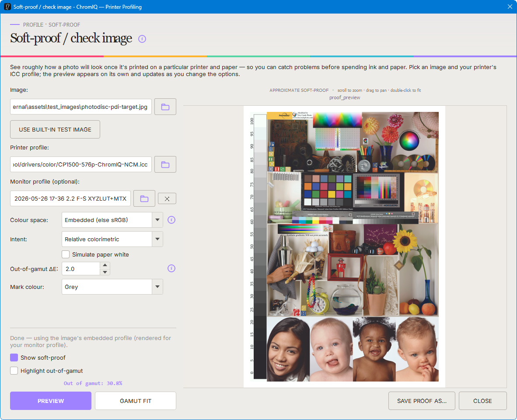Click the info icon beside the Soft-proof heading
The image size is (517, 420).
click(142, 39)
